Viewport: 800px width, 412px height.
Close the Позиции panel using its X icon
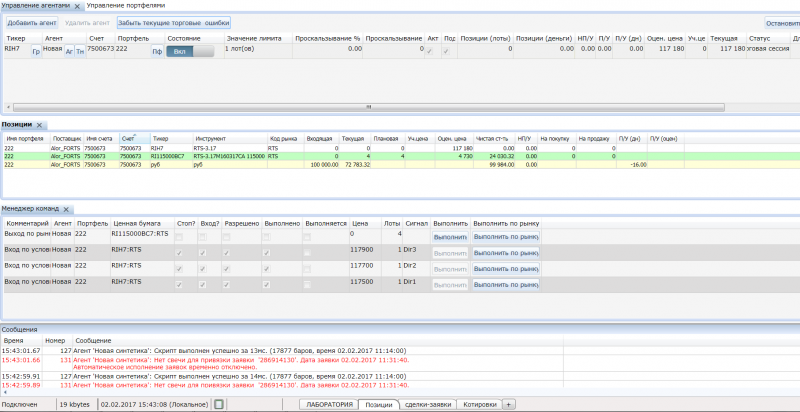pos(39,125)
